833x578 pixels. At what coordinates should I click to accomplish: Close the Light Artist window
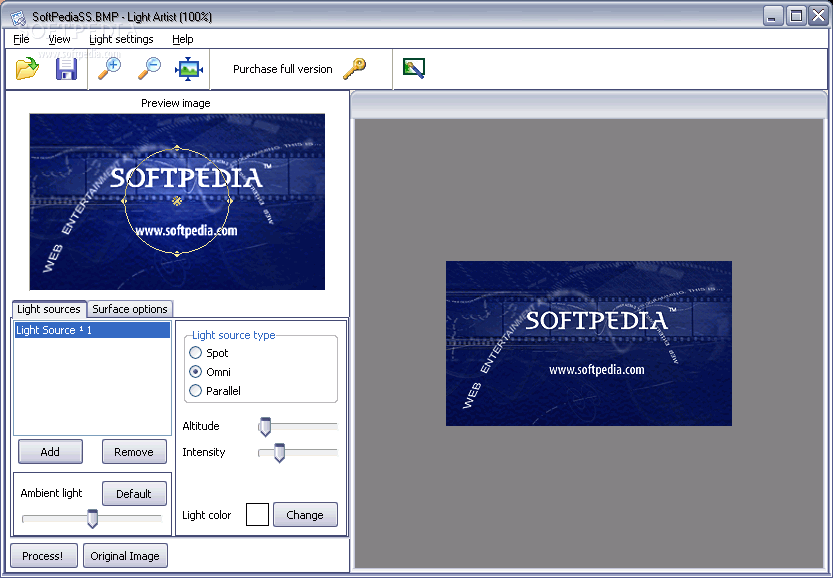coord(818,16)
